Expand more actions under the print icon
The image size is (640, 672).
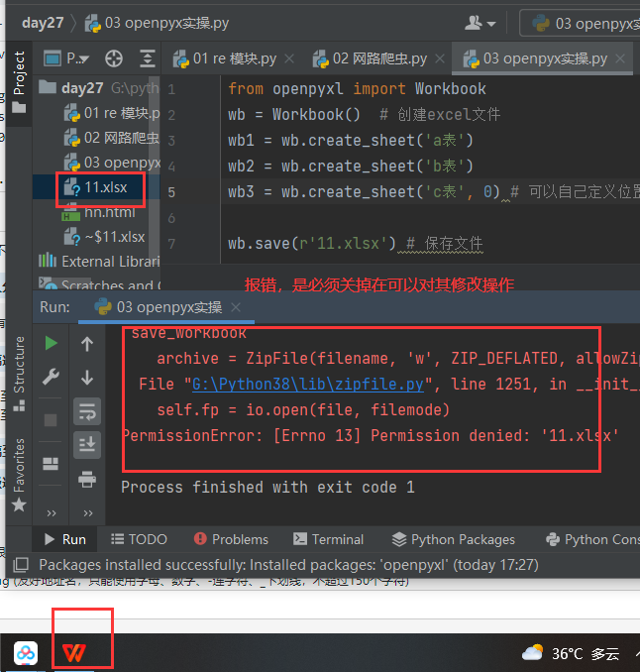point(88,513)
